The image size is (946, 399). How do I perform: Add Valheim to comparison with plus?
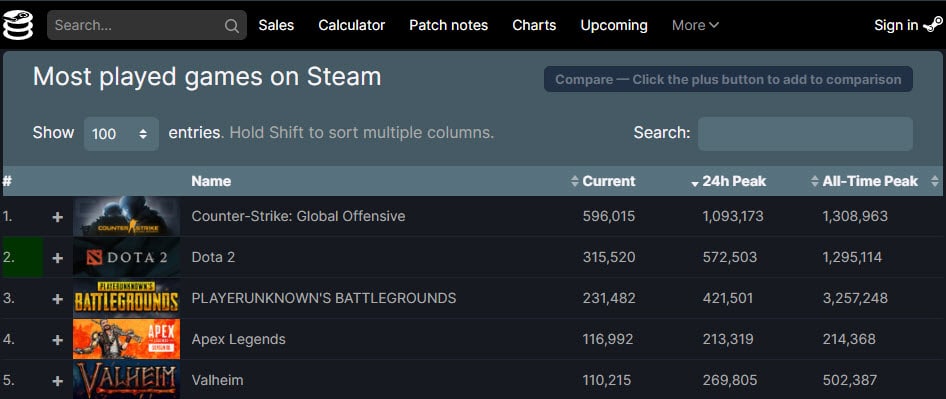[57, 381]
